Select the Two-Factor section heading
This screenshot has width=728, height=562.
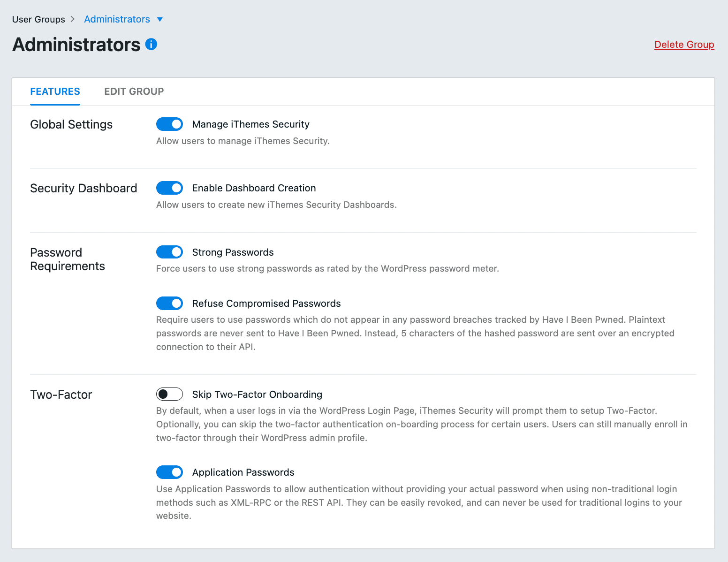61,395
